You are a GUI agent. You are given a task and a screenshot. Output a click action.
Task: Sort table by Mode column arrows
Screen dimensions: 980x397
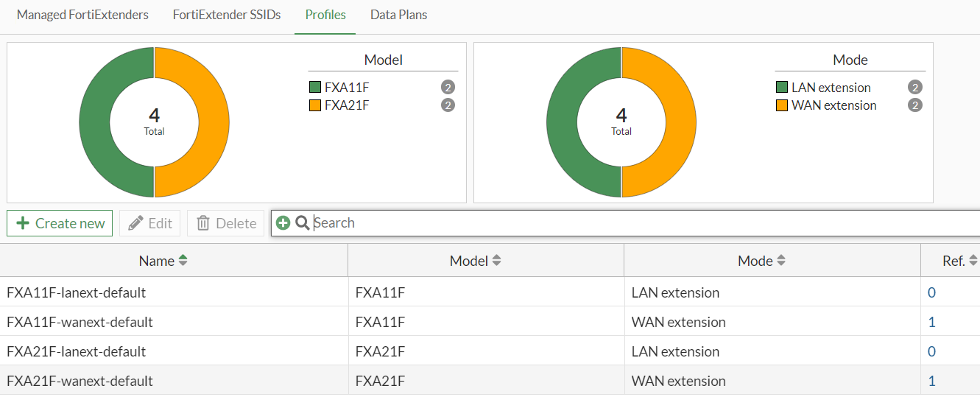(781, 261)
